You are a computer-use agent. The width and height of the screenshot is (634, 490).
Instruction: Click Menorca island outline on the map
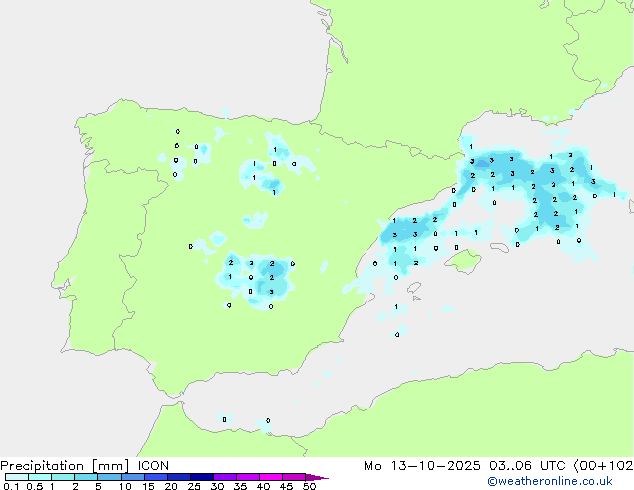click(499, 247)
